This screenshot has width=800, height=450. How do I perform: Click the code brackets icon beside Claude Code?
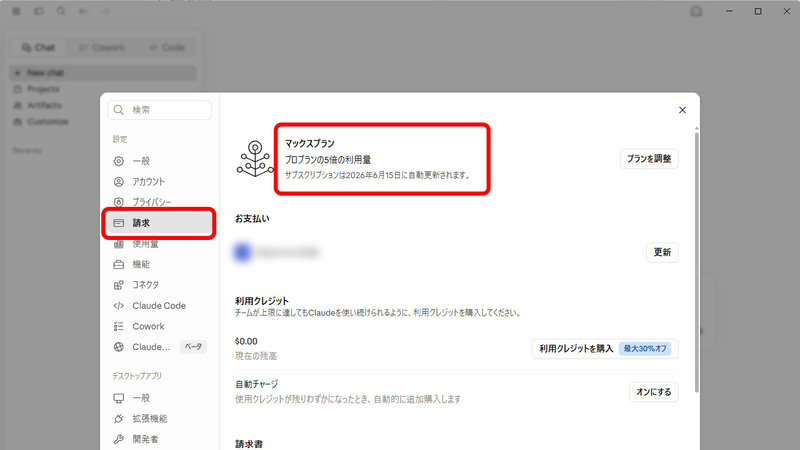119,306
